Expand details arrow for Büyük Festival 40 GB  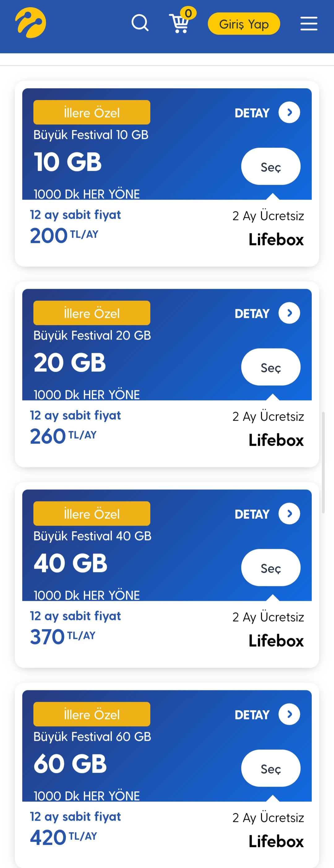[289, 514]
